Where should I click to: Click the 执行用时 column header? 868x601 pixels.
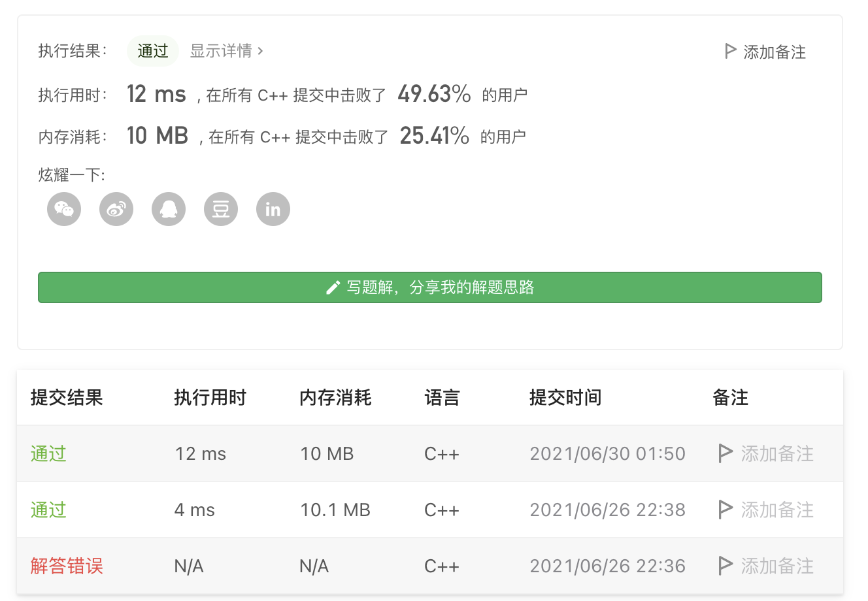210,397
